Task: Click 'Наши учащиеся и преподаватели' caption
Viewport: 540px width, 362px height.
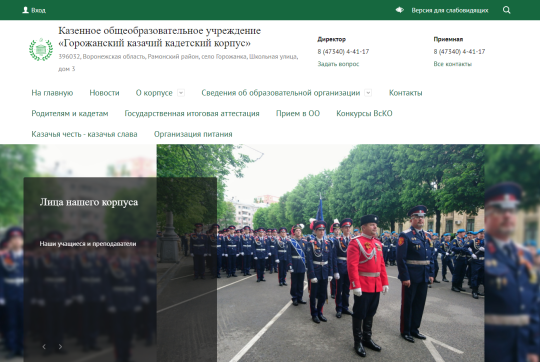Action: tap(88, 244)
